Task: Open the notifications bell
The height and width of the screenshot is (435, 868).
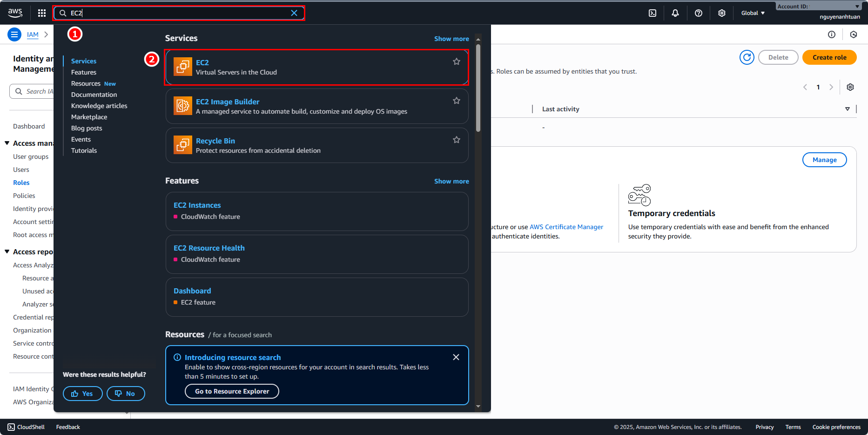Action: pyautogui.click(x=675, y=13)
